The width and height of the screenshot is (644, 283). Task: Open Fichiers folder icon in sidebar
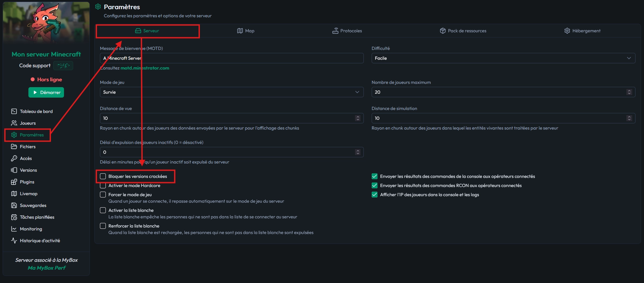[14, 147]
